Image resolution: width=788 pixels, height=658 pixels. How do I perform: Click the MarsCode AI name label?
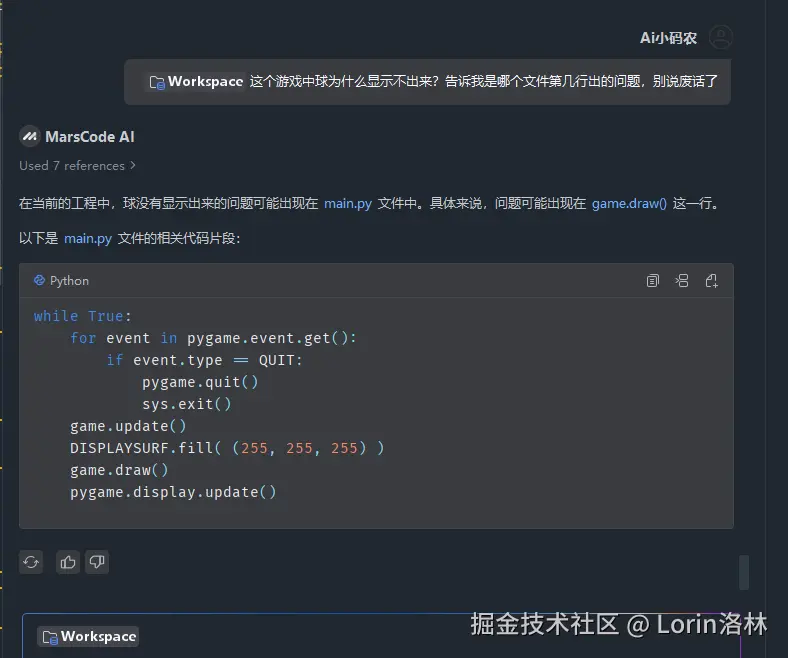[90, 137]
